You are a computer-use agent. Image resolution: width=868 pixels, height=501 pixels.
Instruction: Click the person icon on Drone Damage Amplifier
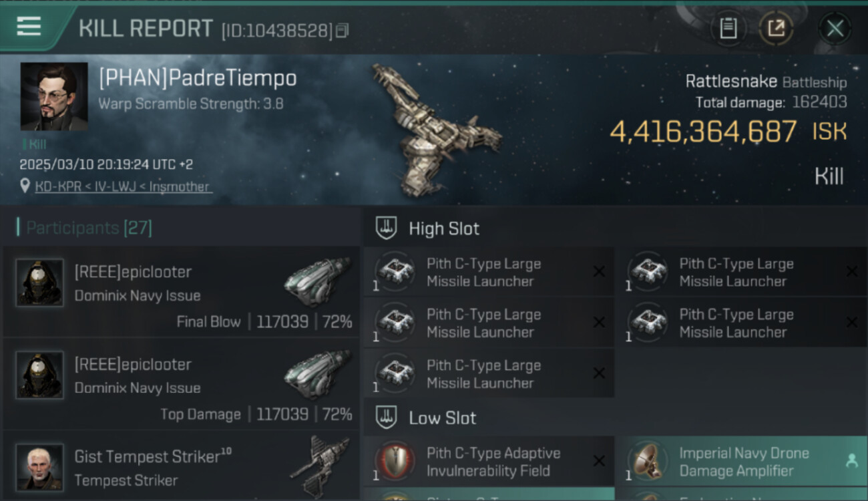(x=851, y=460)
